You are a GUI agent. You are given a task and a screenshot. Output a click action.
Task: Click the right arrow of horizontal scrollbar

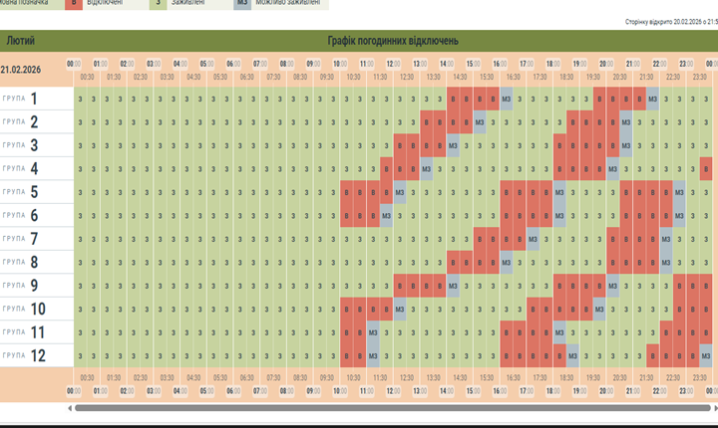[714, 408]
